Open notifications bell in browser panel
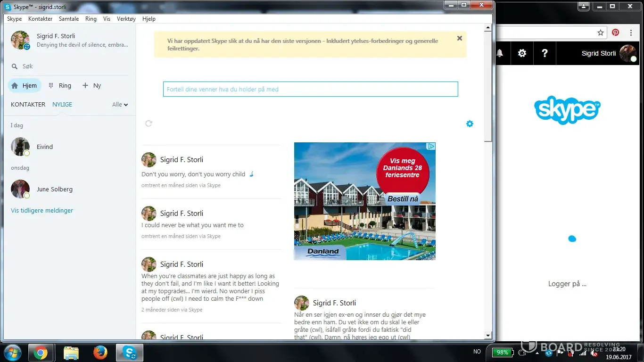644x362 pixels. 499,53
